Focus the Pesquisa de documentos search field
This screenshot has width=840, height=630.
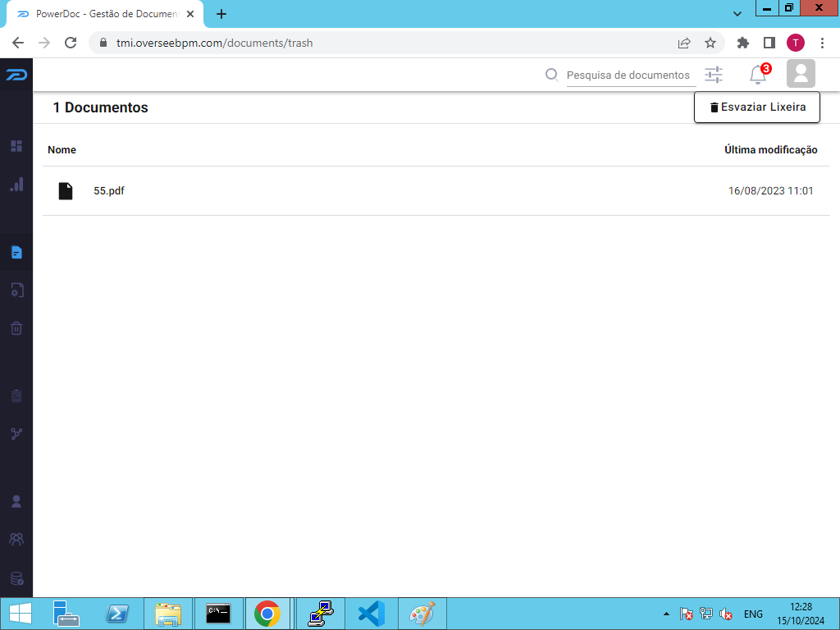(631, 75)
